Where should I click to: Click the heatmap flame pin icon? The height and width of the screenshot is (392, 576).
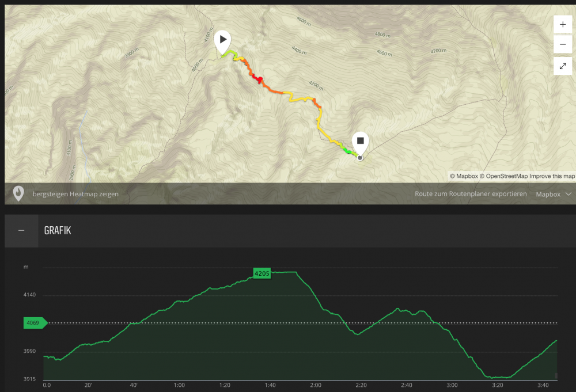tap(18, 193)
